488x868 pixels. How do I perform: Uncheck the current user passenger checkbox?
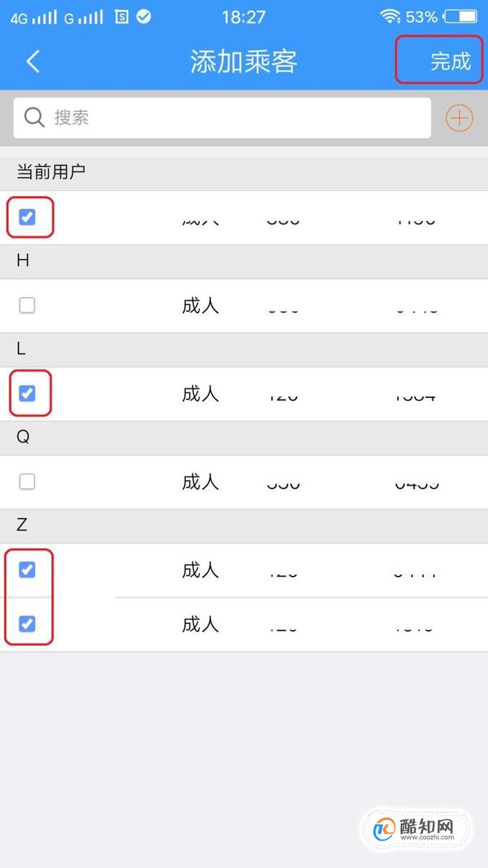[27, 217]
